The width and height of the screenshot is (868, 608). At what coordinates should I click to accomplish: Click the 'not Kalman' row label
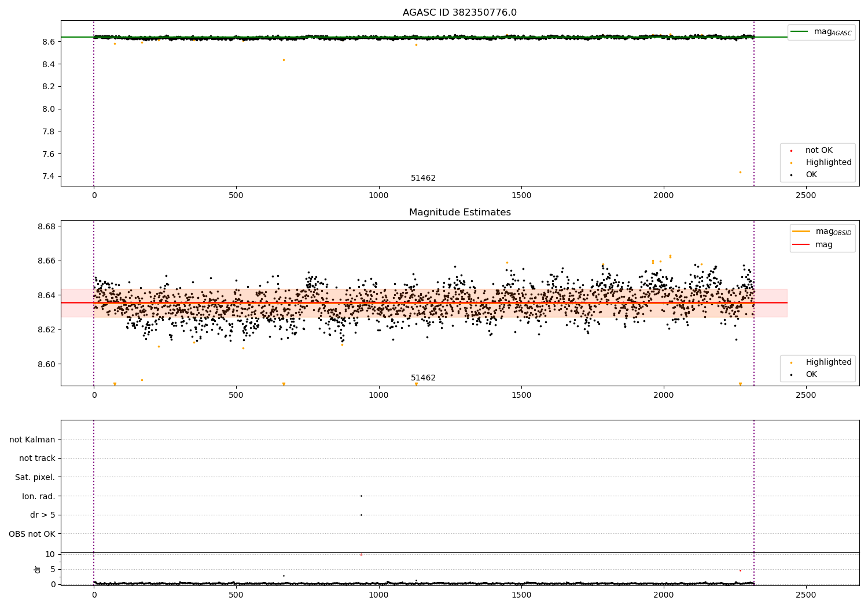[32, 439]
